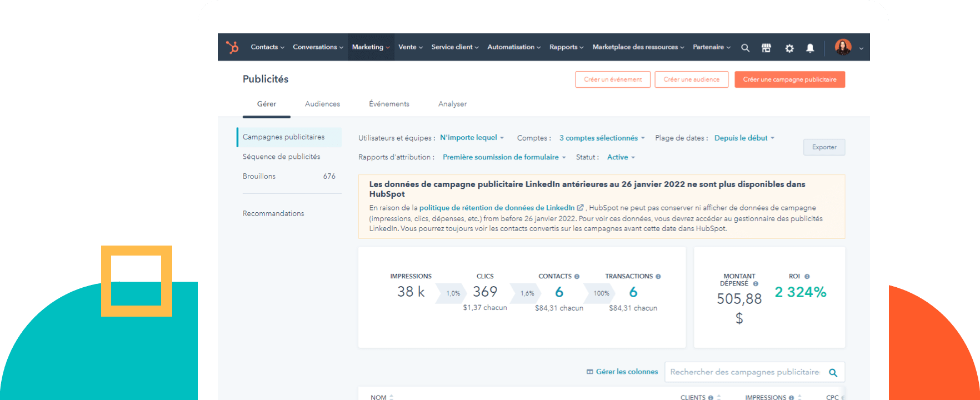The width and height of the screenshot is (980, 400).
Task: Switch to the Audiences tab
Action: (x=322, y=104)
